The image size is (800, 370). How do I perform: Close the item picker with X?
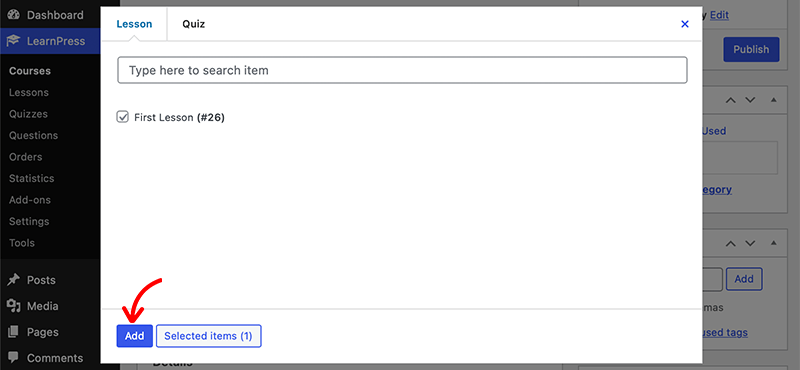(685, 24)
